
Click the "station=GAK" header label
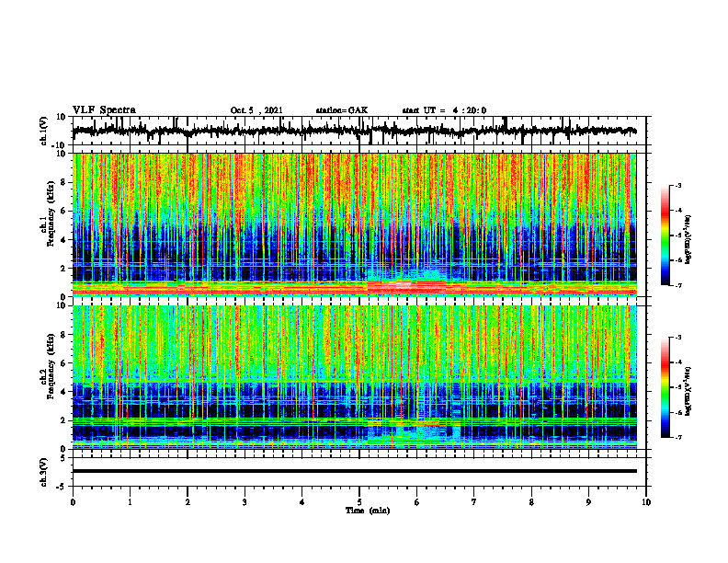[342, 110]
